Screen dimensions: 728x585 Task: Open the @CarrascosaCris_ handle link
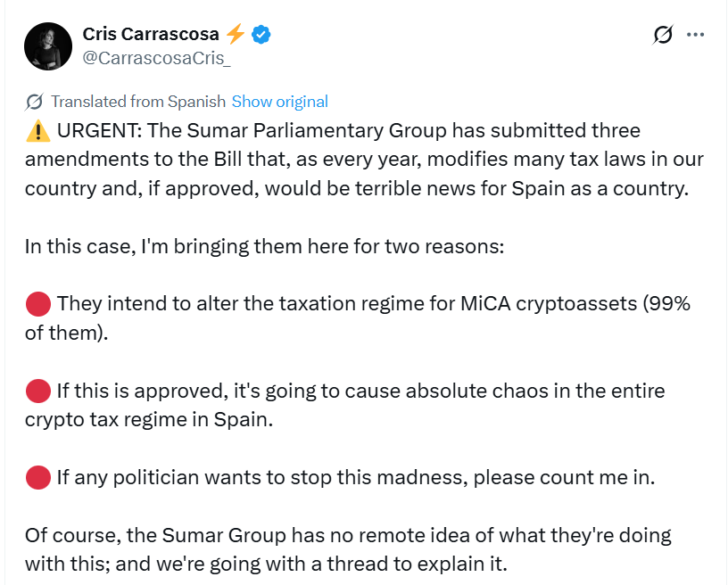pos(156,59)
